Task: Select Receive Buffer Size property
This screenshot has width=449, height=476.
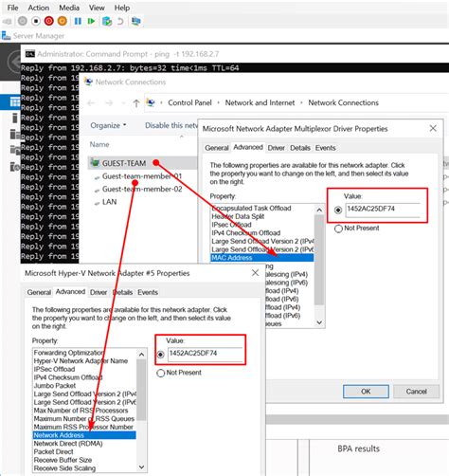Action: [x=63, y=460]
